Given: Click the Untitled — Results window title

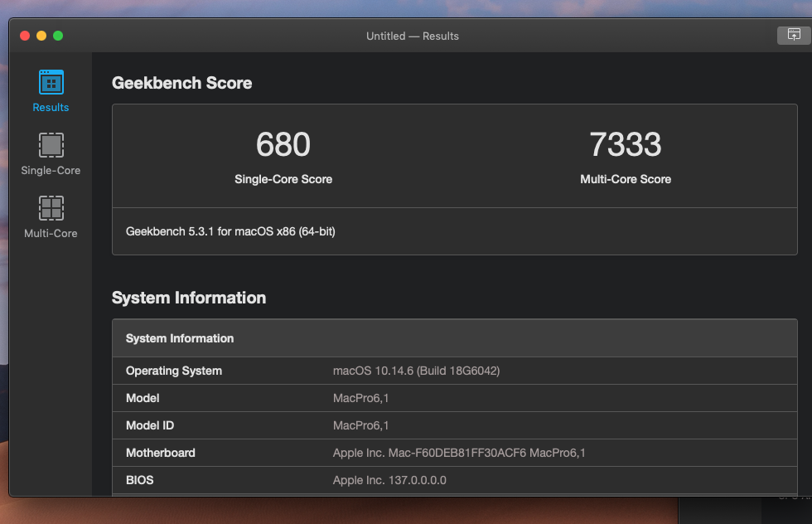Looking at the screenshot, I should (x=413, y=36).
